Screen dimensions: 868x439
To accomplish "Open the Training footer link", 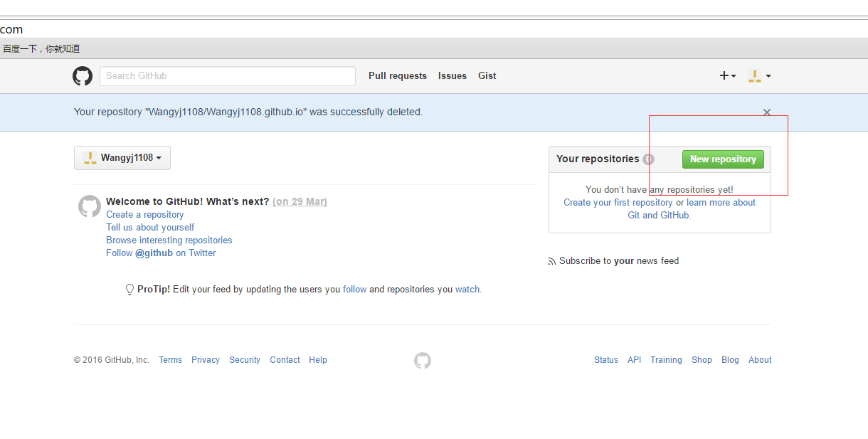I will tap(666, 360).
